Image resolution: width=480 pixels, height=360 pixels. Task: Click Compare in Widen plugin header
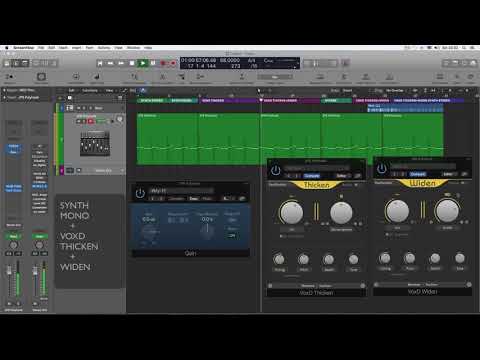418,174
